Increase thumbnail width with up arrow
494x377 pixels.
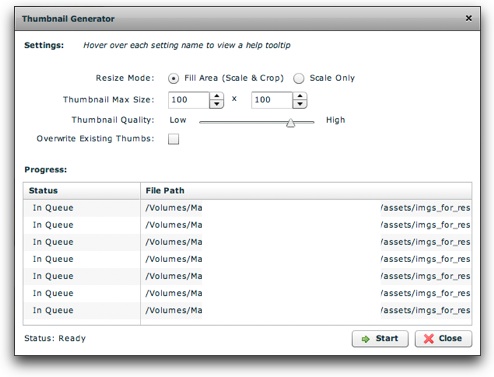(217, 96)
